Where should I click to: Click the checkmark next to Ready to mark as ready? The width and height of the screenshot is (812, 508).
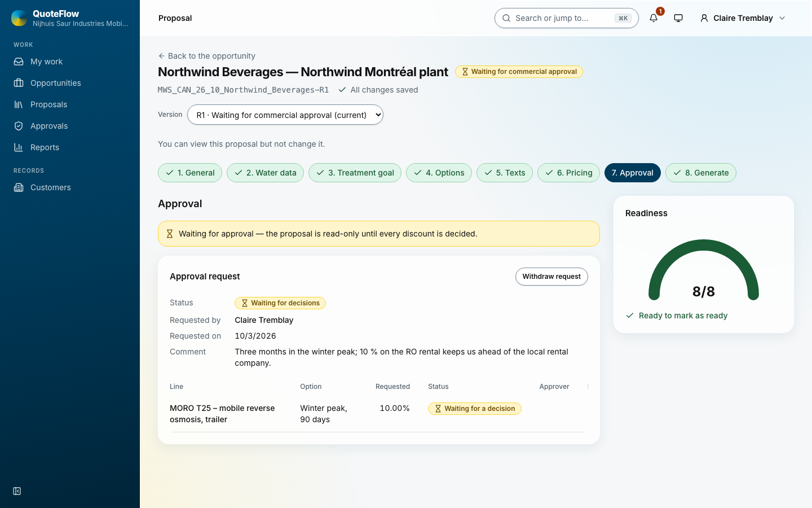coord(630,316)
